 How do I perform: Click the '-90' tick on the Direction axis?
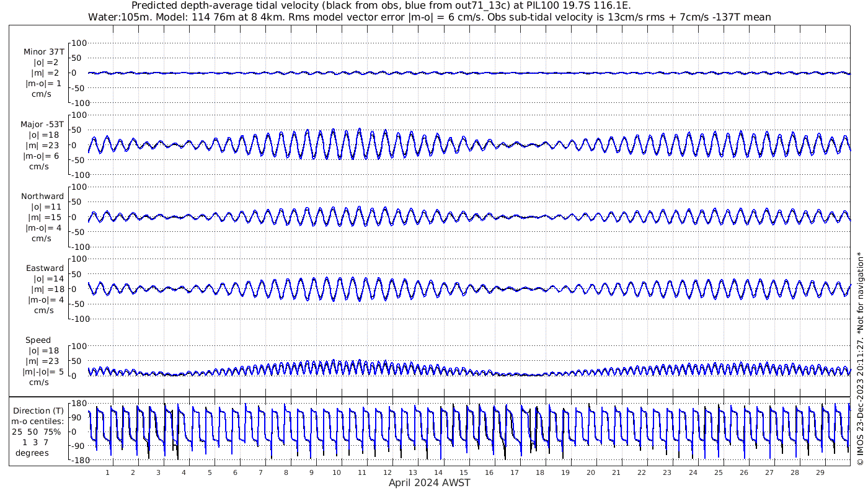click(79, 446)
